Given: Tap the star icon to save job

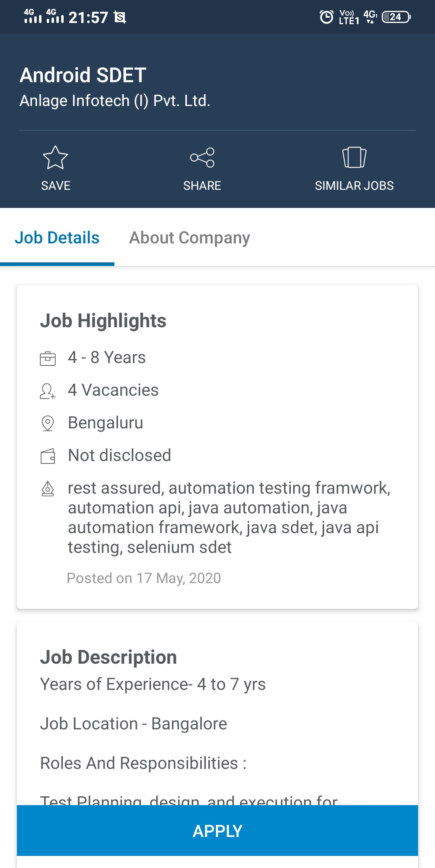Looking at the screenshot, I should click(56, 158).
